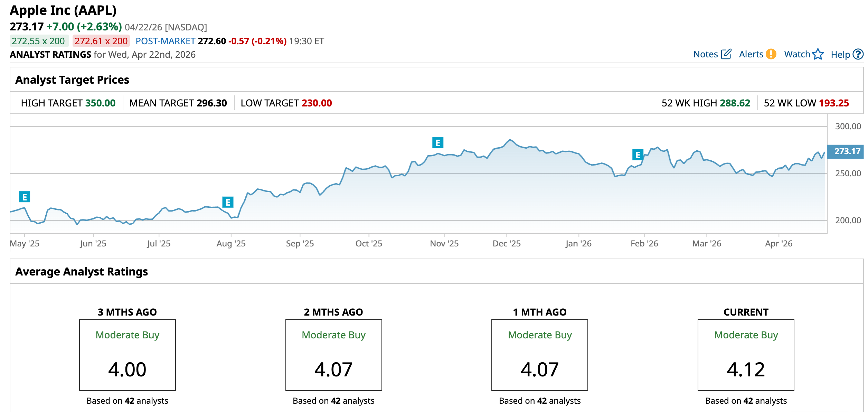868x412 pixels.
Task: Select the 2 MTHS AGO rating box
Action: 333,355
